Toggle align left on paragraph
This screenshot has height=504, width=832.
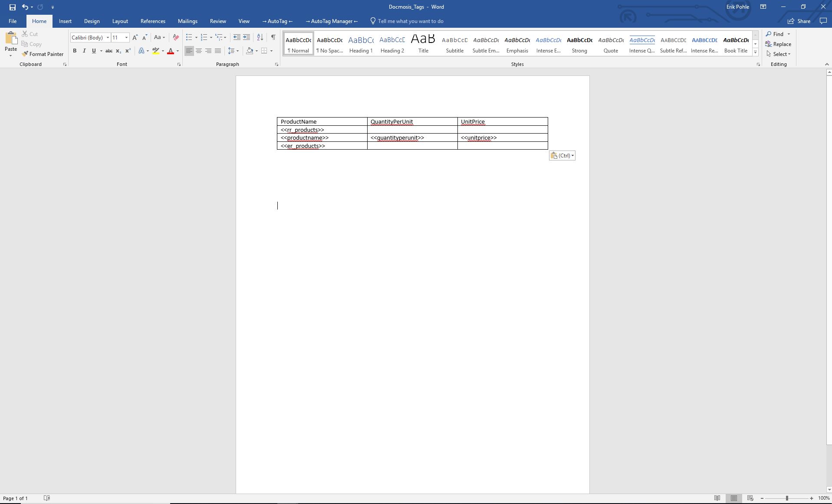[189, 51]
